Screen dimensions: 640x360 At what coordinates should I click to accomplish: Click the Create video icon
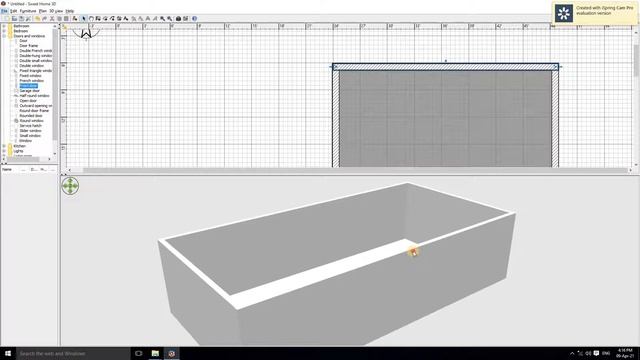point(185,18)
